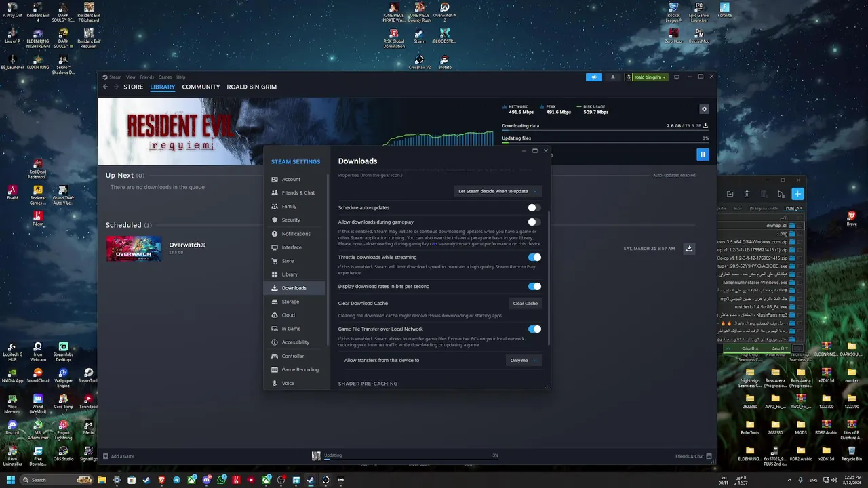Screen dimensions: 868x488
Task: Click the Overwatch title text
Action: pyautogui.click(x=187, y=245)
